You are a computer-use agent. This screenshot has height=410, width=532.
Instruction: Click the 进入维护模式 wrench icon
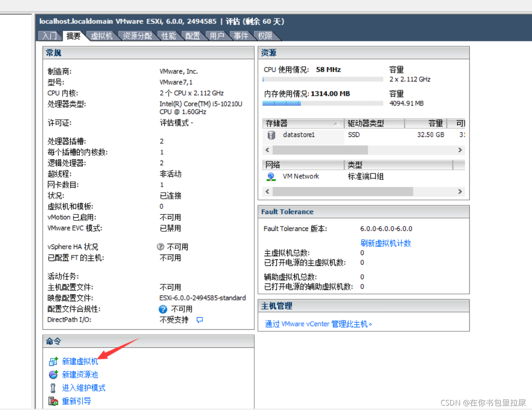click(53, 388)
